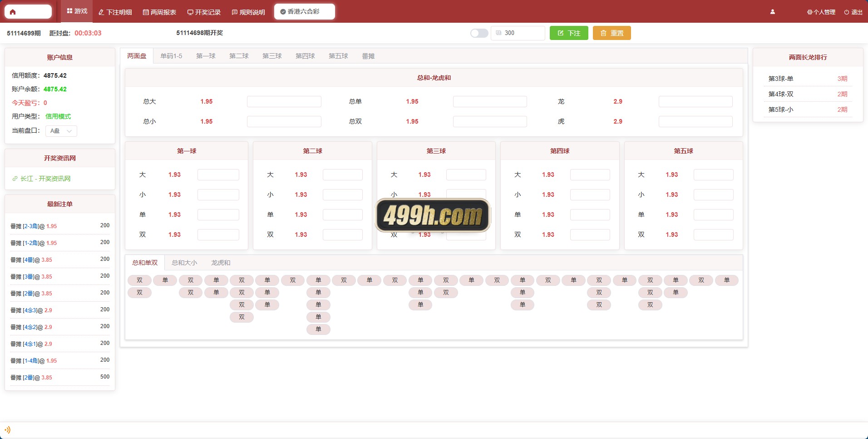Screen dimensions: 868x439
Task: Click 总大 odds value 1.95
Action: (x=207, y=101)
